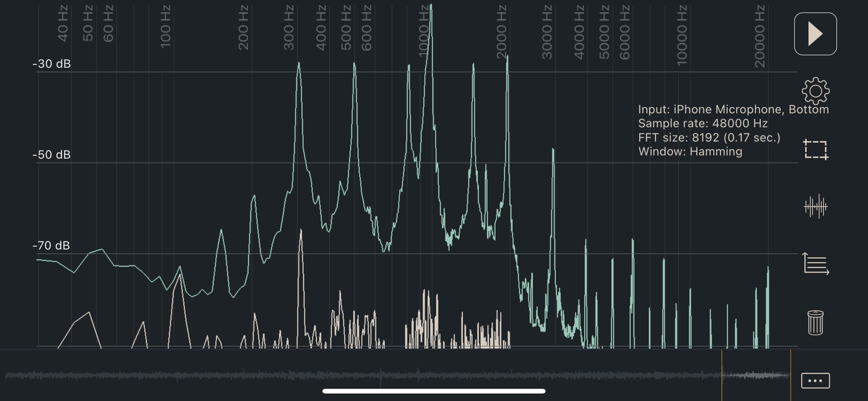Tap the 20000 Hz frequency label
868x401 pixels.
pyautogui.click(x=760, y=36)
